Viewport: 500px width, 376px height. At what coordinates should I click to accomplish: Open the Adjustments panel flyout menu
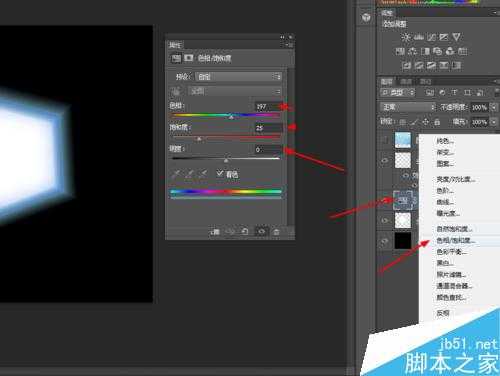tap(495, 13)
